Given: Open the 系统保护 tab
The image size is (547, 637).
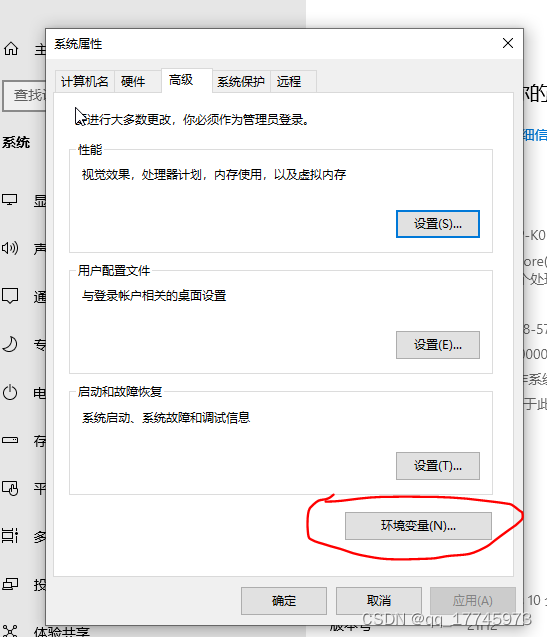Looking at the screenshot, I should pos(241,82).
